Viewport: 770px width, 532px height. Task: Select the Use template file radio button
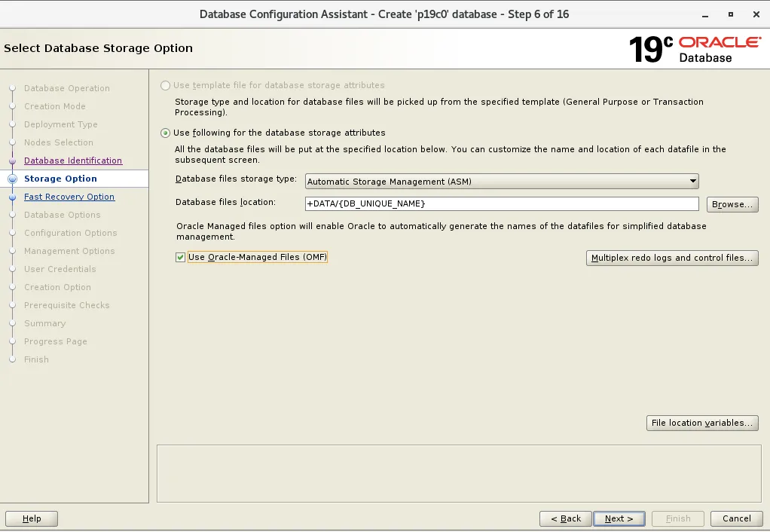pos(164,85)
